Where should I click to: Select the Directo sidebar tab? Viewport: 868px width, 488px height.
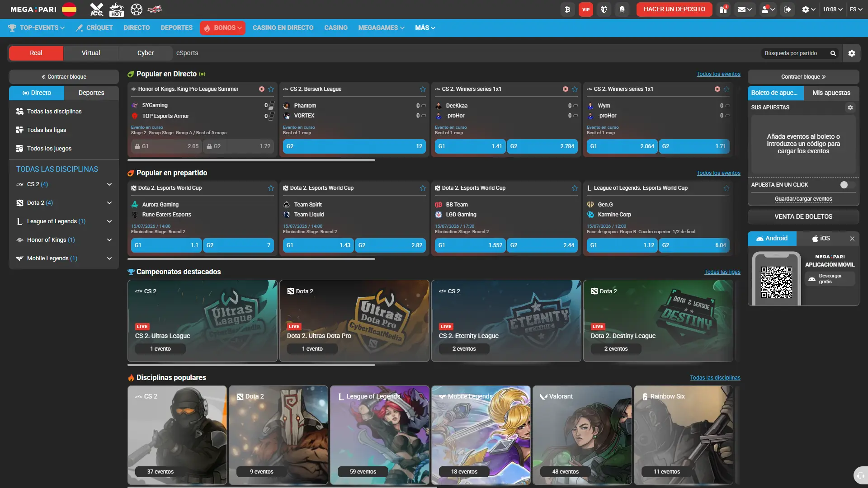click(x=37, y=93)
